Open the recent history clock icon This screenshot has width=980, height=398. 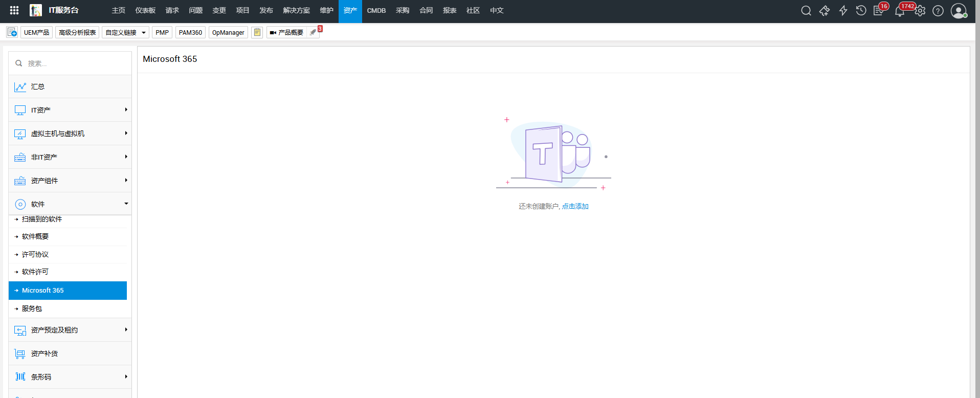[861, 11]
